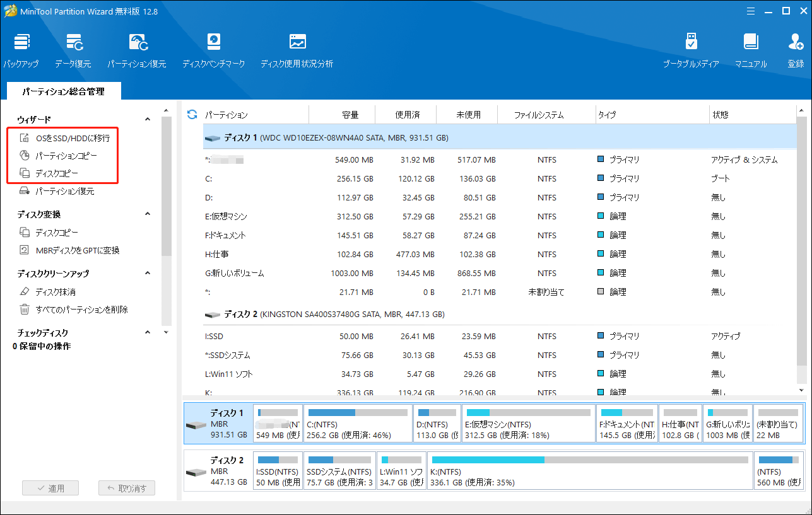Viewport: 812px width, 515px height.
Task: Select *:SSDシステム partition row
Action: coord(500,355)
